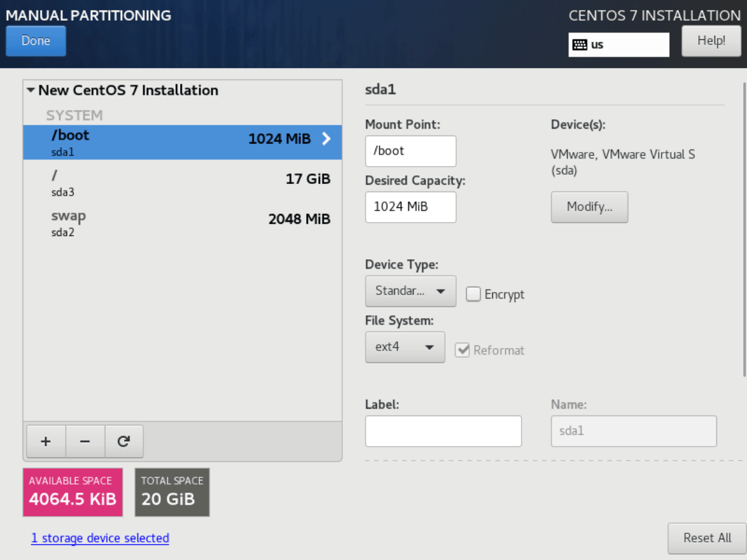The height and width of the screenshot is (560, 747).
Task: Toggle the Reformat checkbox
Action: (462, 350)
